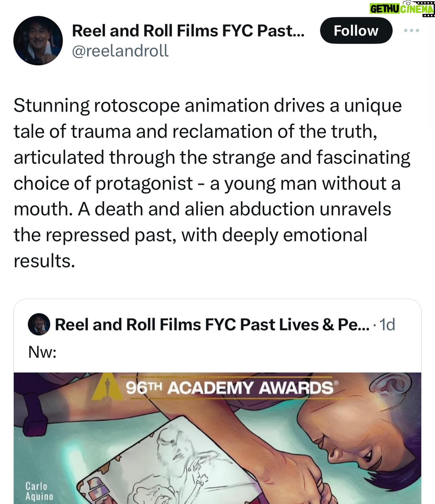Open the three-dot more options menu
Viewport: 435px width, 504px height.
pyautogui.click(x=411, y=30)
